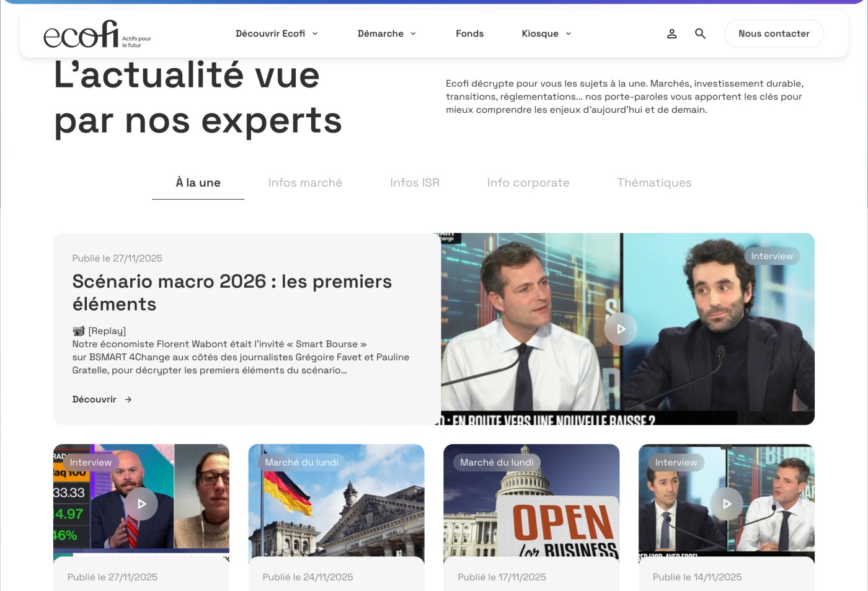Expand the Découvrir Ecofi dropdown
Image resolution: width=868 pixels, height=591 pixels.
coord(277,33)
